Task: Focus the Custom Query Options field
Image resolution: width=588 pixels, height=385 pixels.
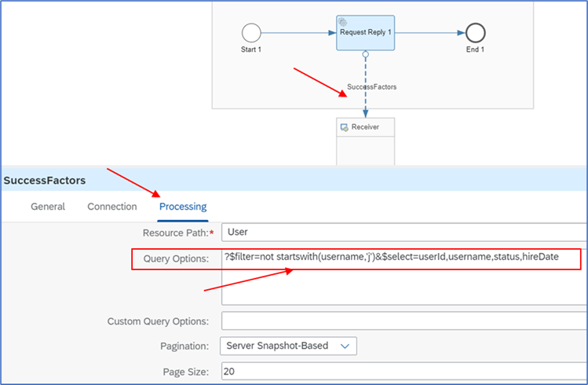Action: pyautogui.click(x=404, y=321)
